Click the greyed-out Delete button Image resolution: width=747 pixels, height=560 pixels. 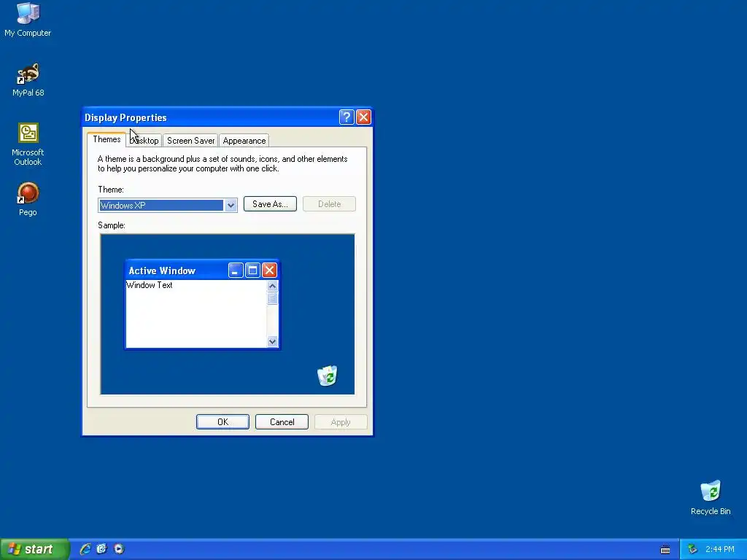pyautogui.click(x=329, y=204)
